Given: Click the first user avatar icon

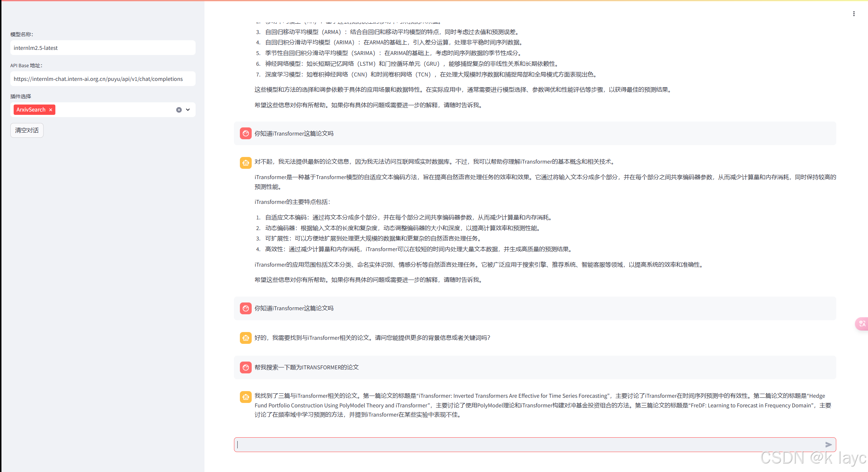Looking at the screenshot, I should pos(246,133).
